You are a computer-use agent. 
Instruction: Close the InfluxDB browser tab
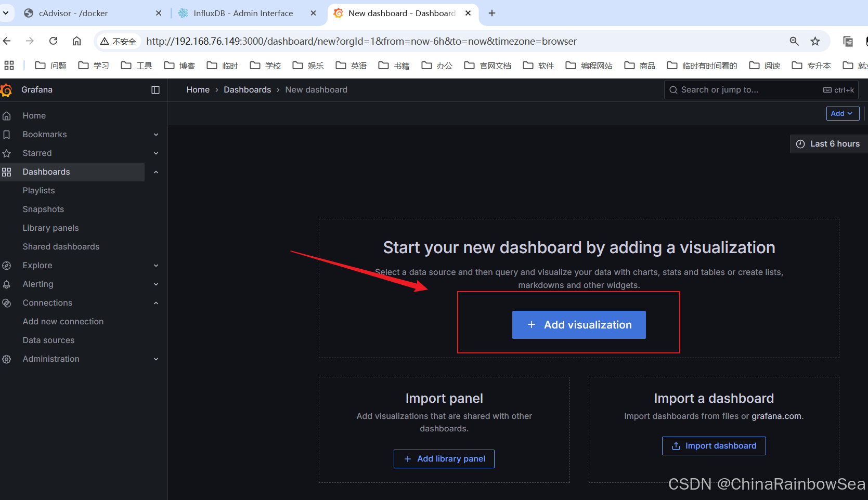pos(313,13)
